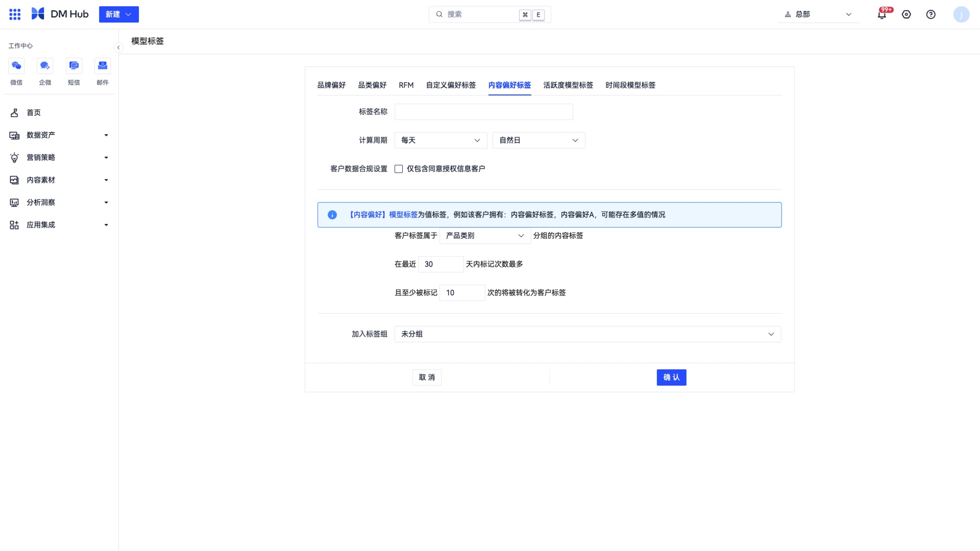980x551 pixels.
Task: Click the 应用集成 grid icon
Action: pyautogui.click(x=14, y=225)
